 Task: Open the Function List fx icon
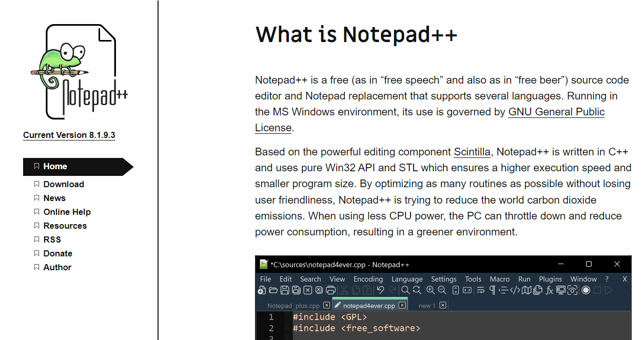tap(550, 290)
